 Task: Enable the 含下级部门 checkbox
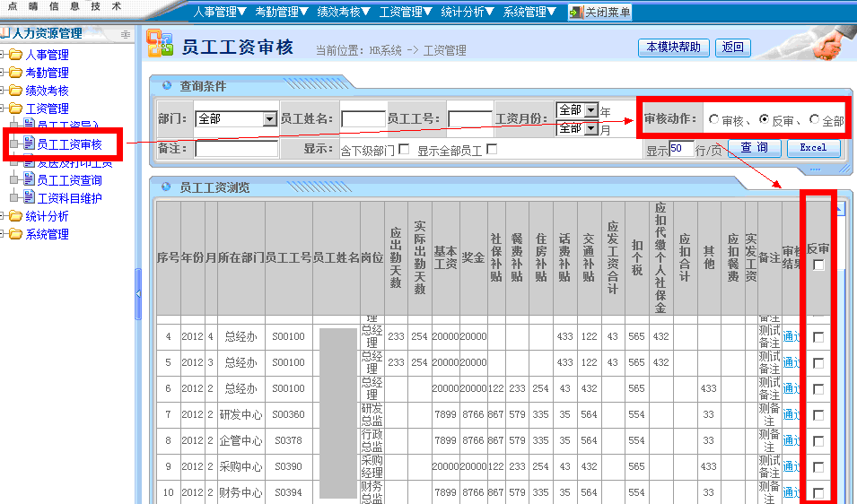404,149
